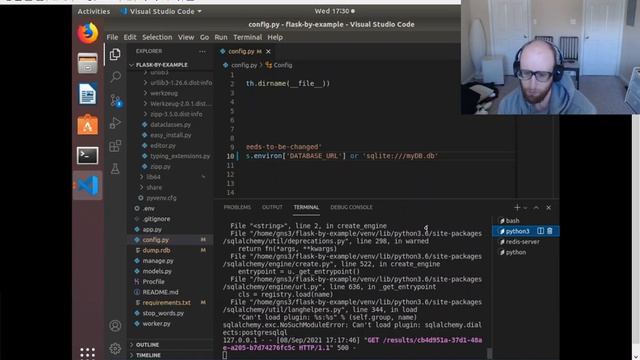Open the .gitignore file

point(156,219)
